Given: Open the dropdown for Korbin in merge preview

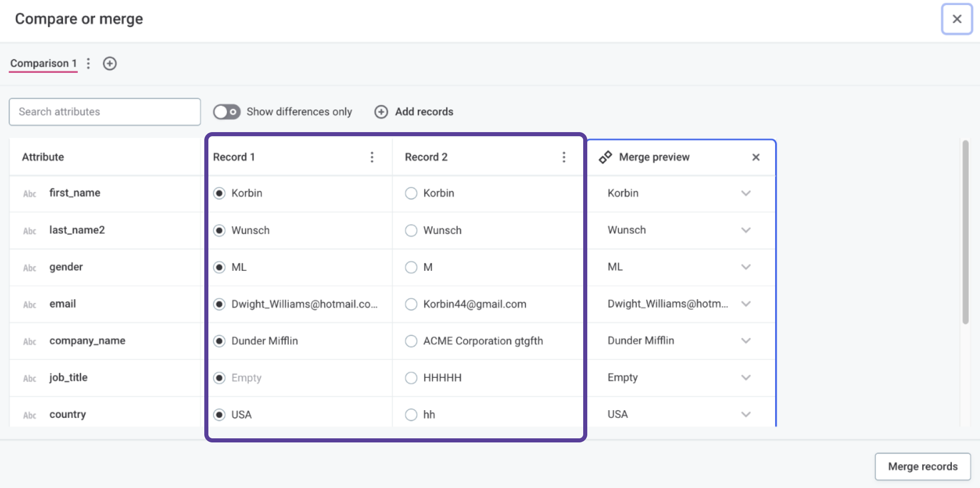Looking at the screenshot, I should tap(746, 194).
